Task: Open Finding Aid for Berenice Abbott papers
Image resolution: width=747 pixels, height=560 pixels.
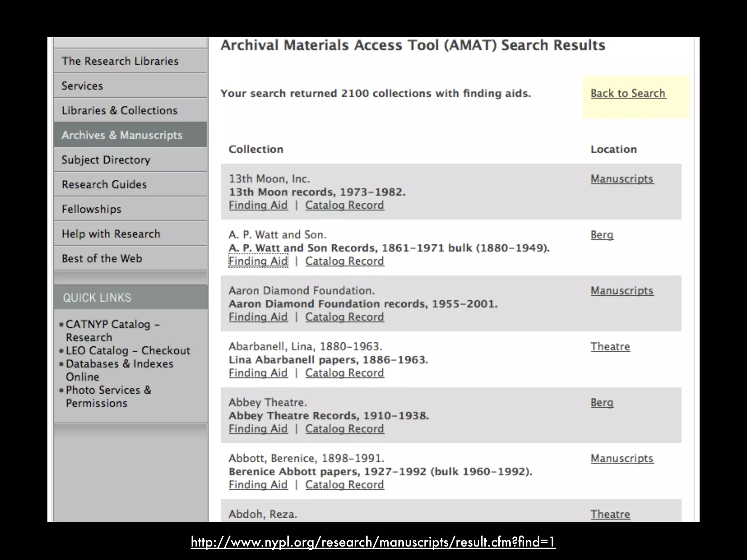Action: point(258,485)
